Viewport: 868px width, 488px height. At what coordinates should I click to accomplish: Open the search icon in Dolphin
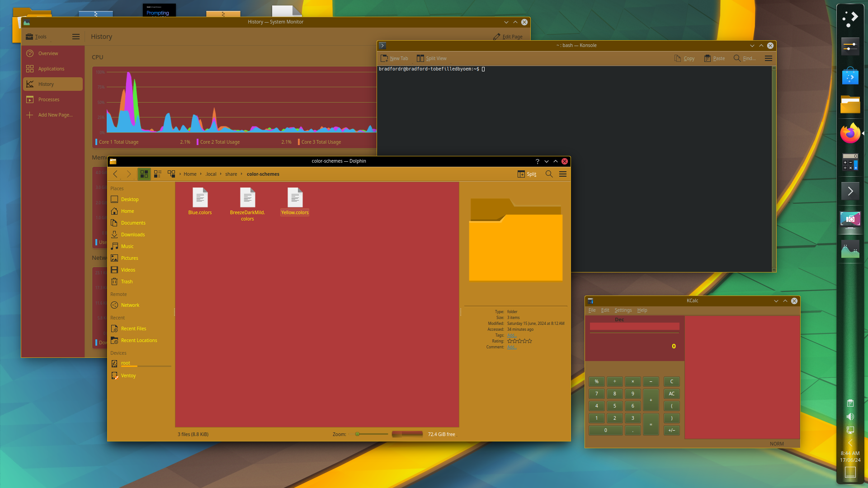pyautogui.click(x=549, y=174)
